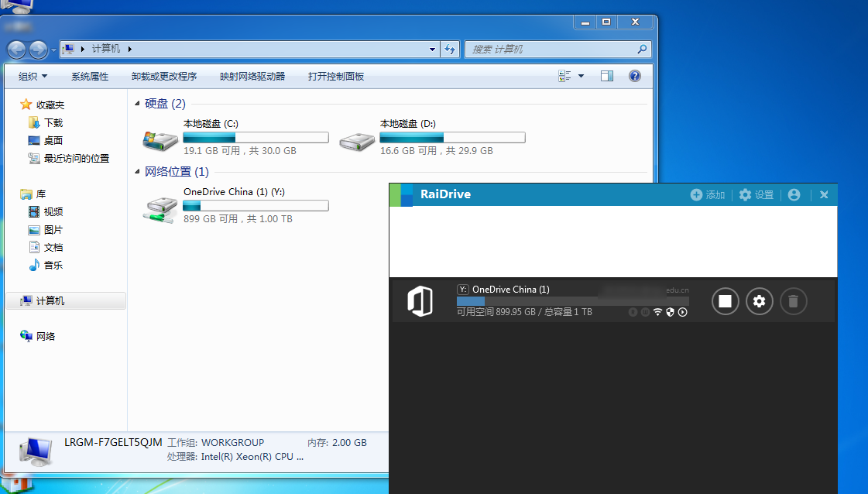Click the dimmed R read-only indicator
The height and width of the screenshot is (494, 868).
click(x=633, y=312)
